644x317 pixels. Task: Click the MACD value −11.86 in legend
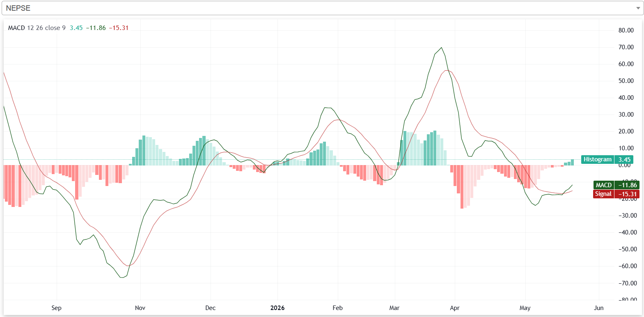pyautogui.click(x=96, y=28)
